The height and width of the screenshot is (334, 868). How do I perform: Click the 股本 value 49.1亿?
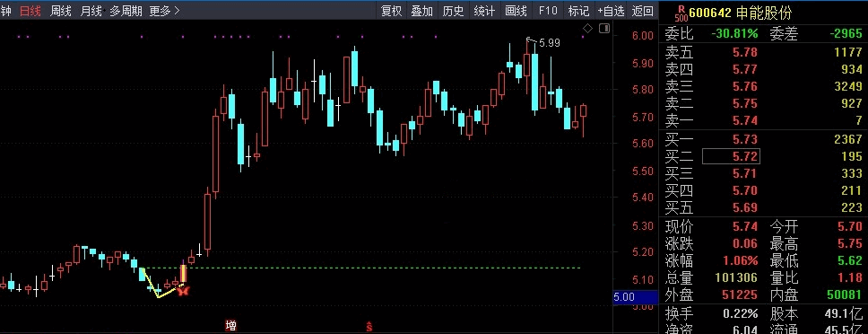[844, 314]
